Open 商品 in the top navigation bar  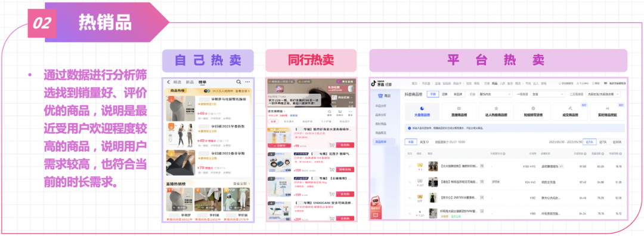[494, 83]
